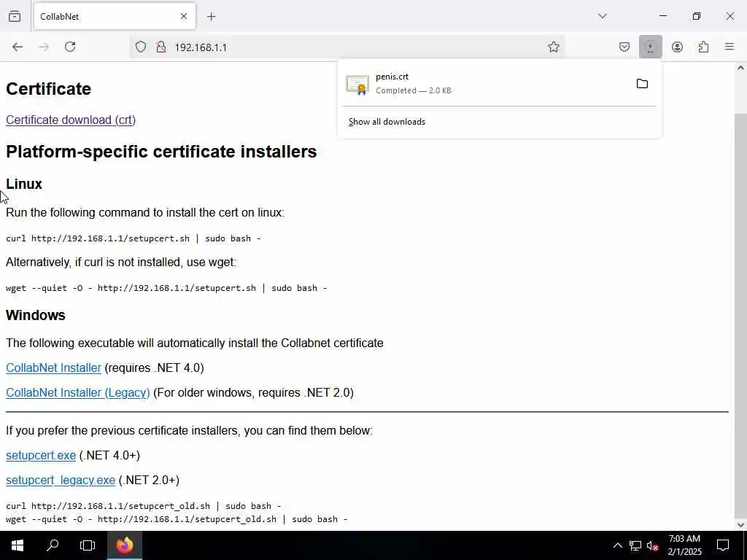Go back one page
Viewport: 747px width, 560px height.
[18, 47]
